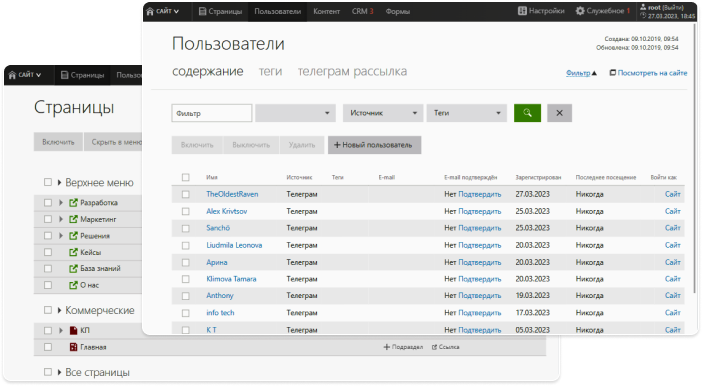Screen dimensions: 702x386
Task: Click the red КП document icon
Action: (73, 330)
